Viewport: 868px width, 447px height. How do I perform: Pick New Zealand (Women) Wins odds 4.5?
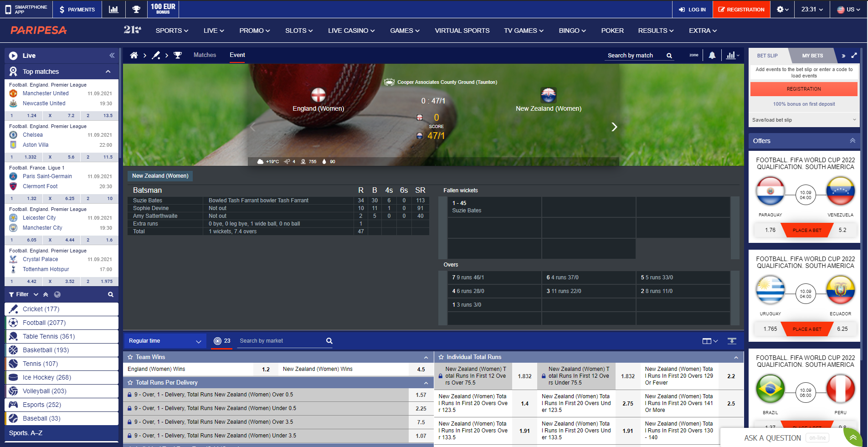pos(421,370)
